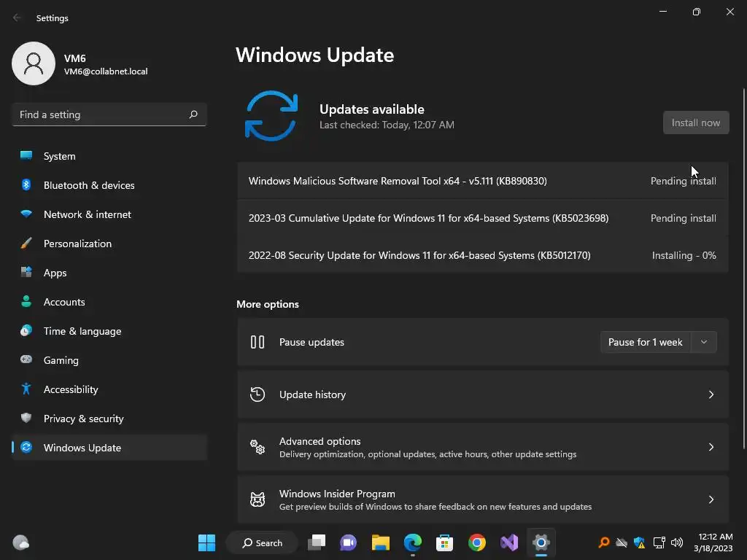
Task: Open Advanced options page
Action: 483,447
